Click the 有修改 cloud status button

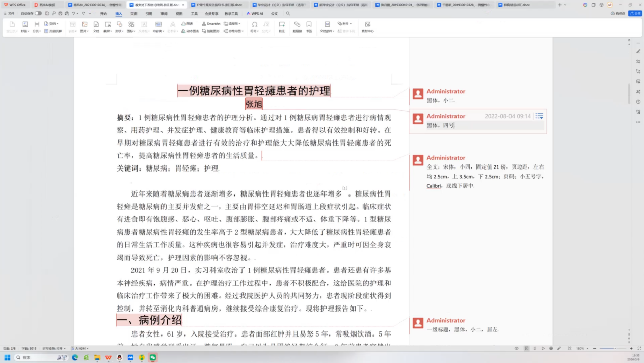point(618,14)
